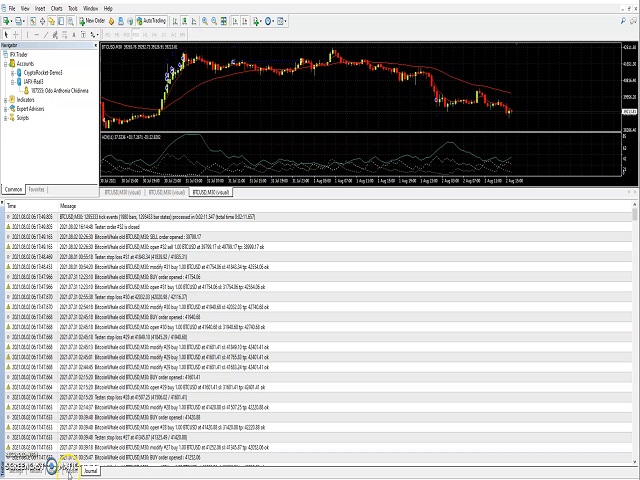Toggle the AutoTrading button
This screenshot has height=480, width=640.
tap(151, 21)
